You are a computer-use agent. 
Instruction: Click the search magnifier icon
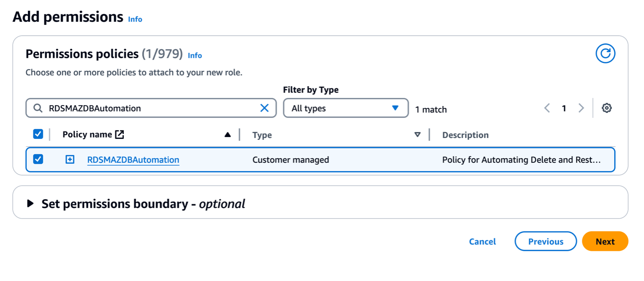point(38,108)
